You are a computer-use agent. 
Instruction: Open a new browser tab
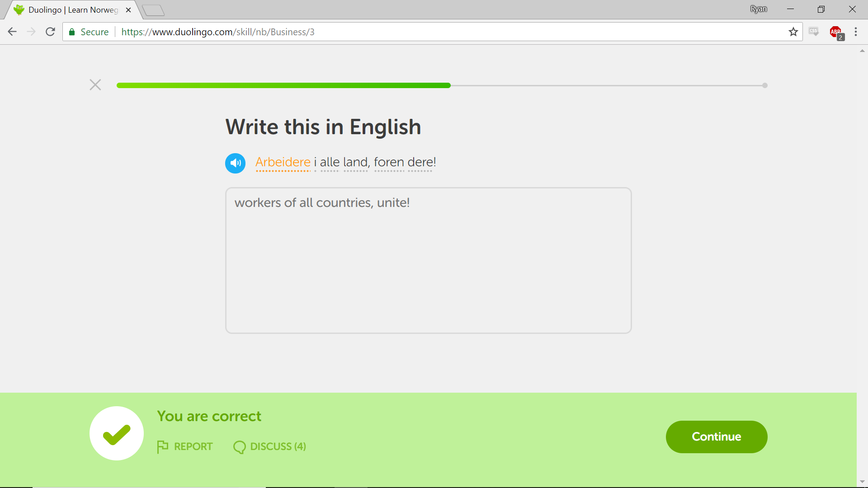(153, 10)
